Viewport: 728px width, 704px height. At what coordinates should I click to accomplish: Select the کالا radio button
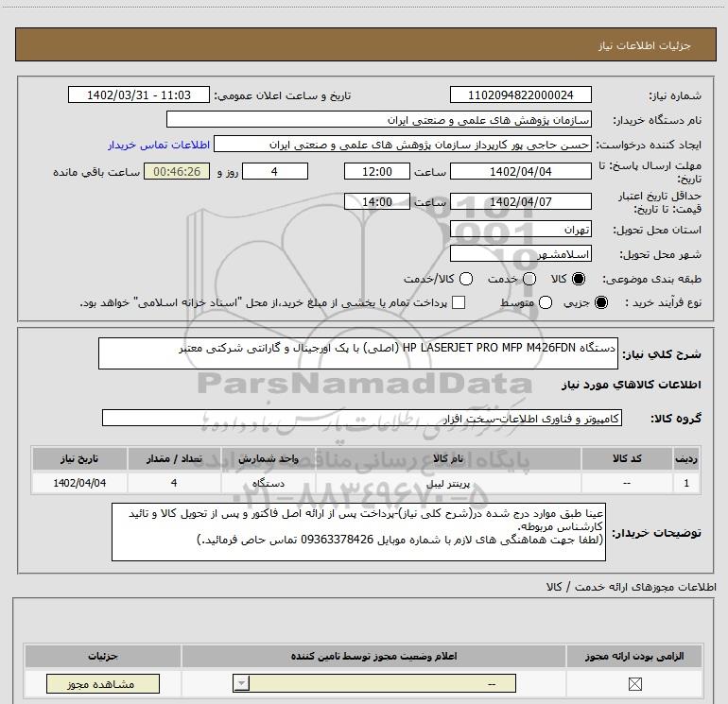[579, 279]
